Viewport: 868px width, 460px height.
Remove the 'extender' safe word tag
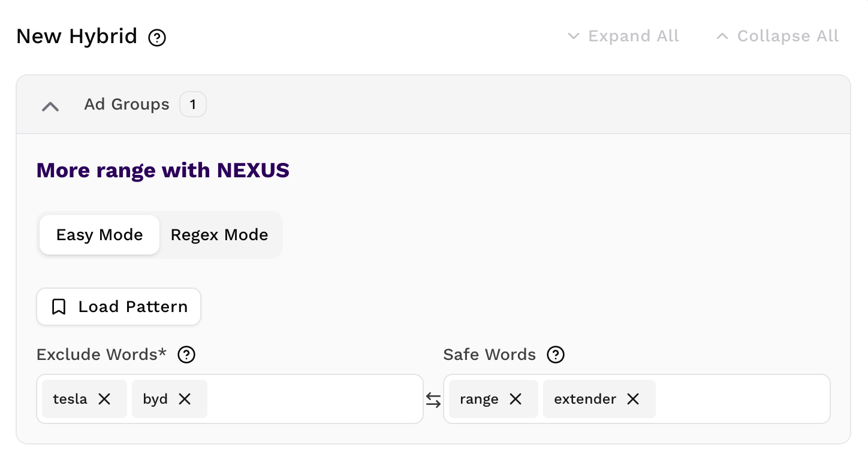coord(633,399)
